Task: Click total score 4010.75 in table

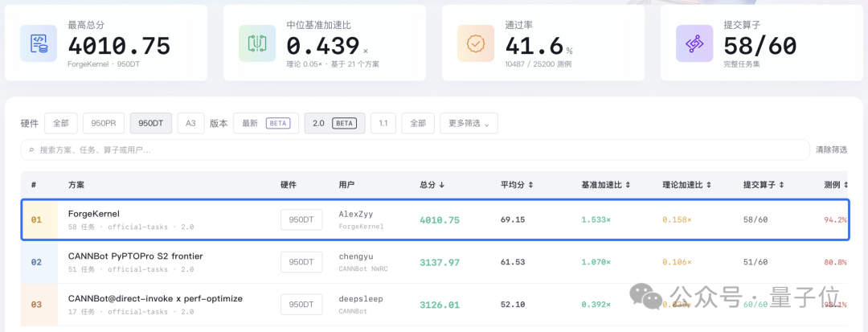Action: (440, 220)
